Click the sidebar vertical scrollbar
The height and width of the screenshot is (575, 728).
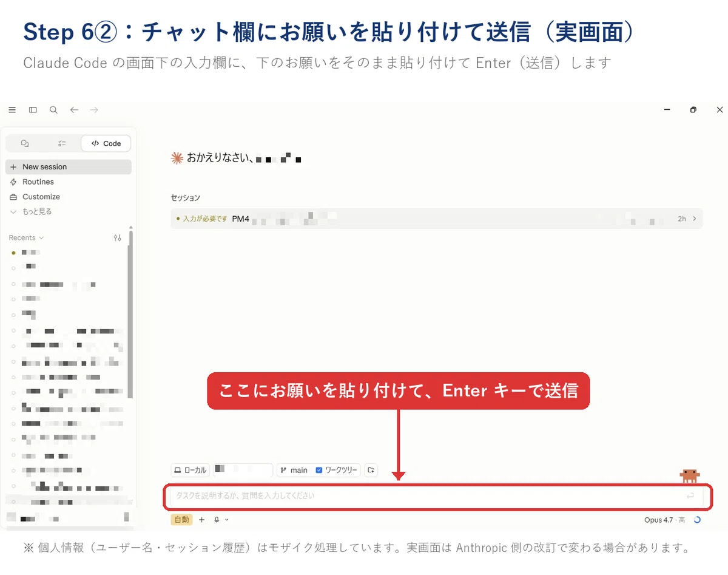(130, 315)
